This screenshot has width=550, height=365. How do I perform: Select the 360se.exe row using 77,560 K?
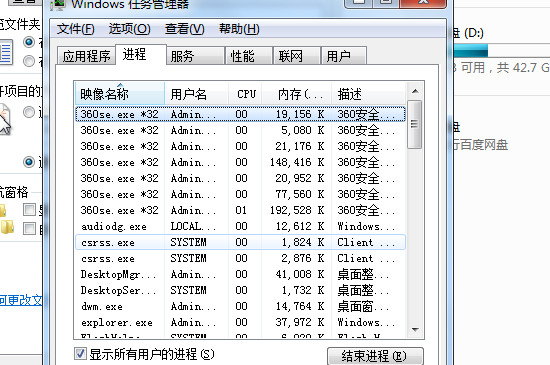(x=240, y=194)
